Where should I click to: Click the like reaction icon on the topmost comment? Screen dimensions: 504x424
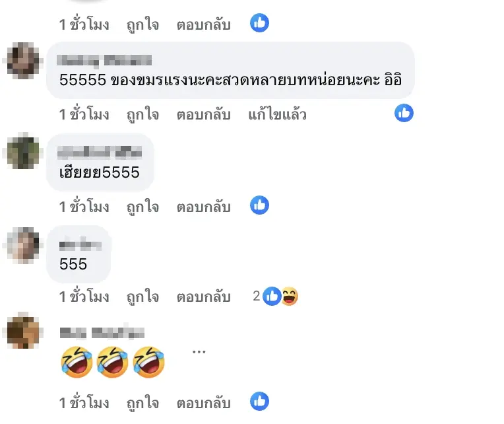click(259, 23)
